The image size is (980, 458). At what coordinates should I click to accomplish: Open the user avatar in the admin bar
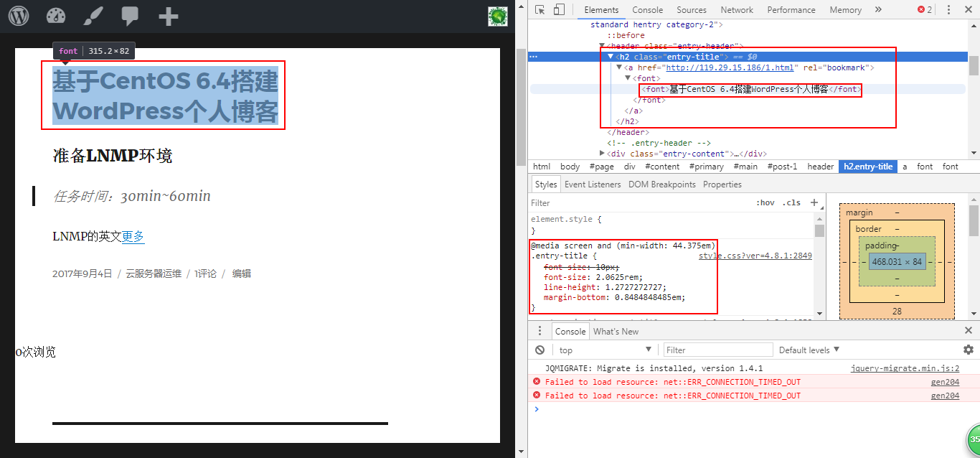(498, 16)
